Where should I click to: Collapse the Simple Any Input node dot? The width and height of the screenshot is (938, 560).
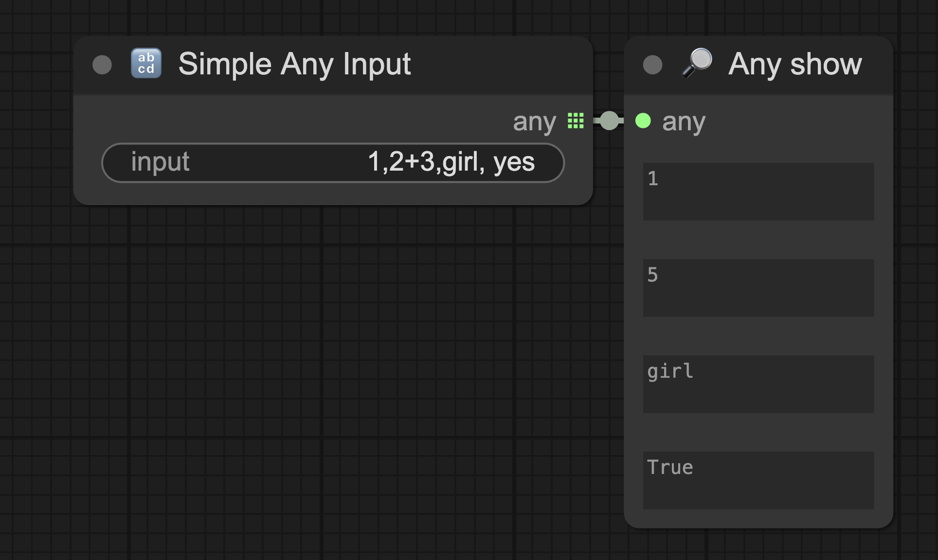click(102, 65)
